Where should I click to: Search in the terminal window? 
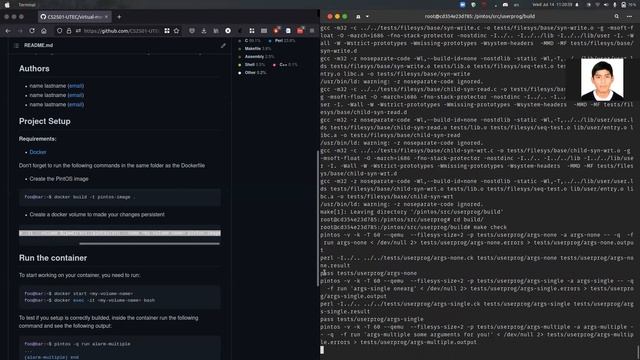617,17
